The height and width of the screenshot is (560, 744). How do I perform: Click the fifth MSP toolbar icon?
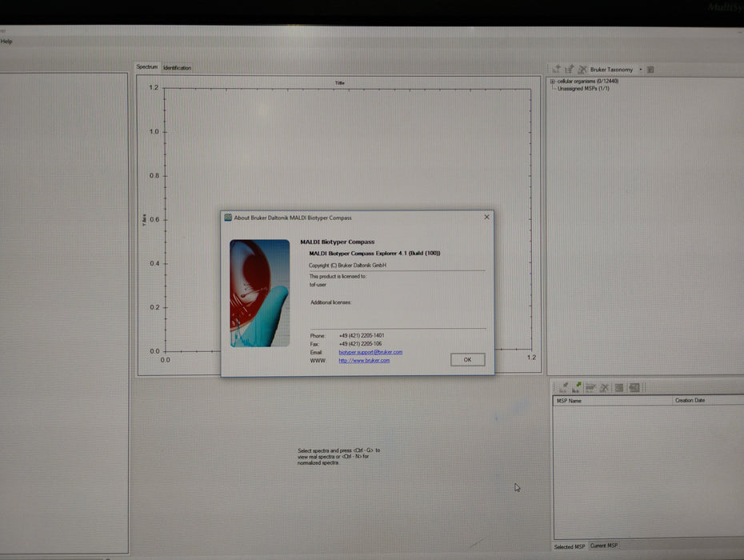(x=618, y=388)
